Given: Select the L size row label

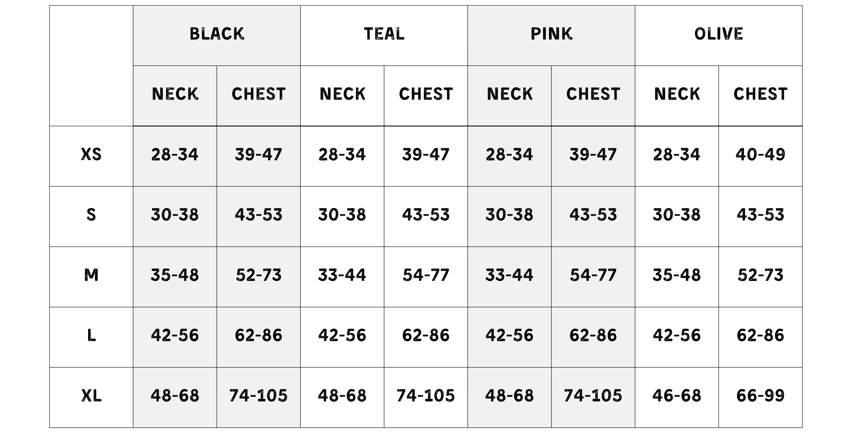Looking at the screenshot, I should click(x=91, y=335).
